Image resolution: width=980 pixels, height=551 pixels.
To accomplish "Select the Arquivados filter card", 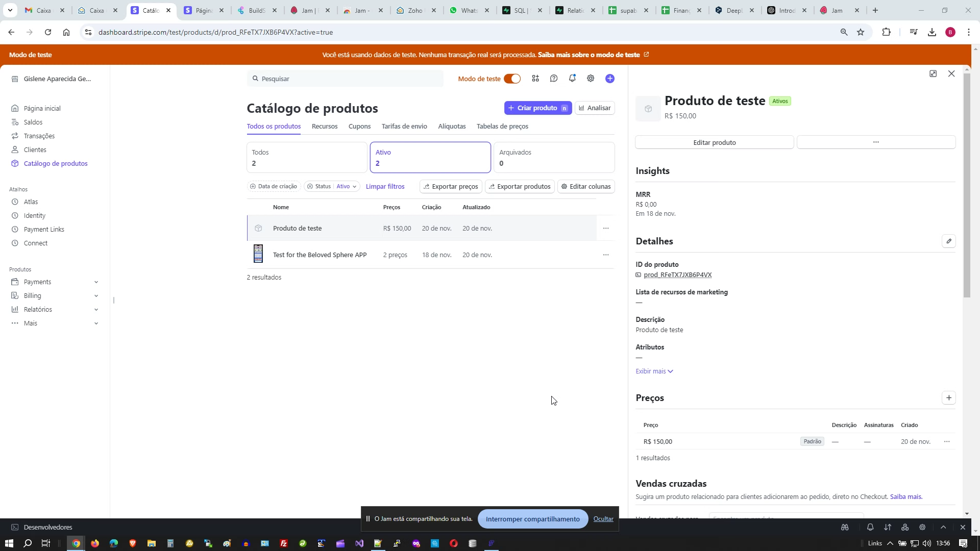I will point(554,158).
